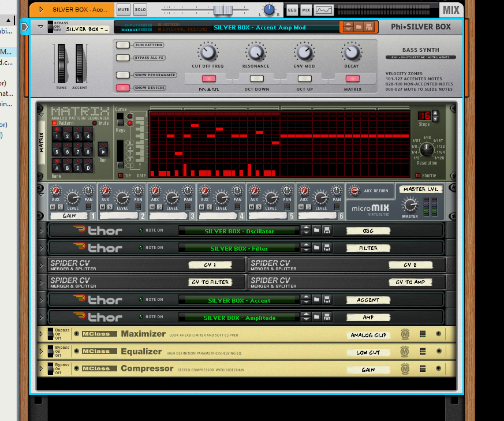The height and width of the screenshot is (421, 504).
Task: Mute the SILVER BOX track
Action: click(123, 10)
